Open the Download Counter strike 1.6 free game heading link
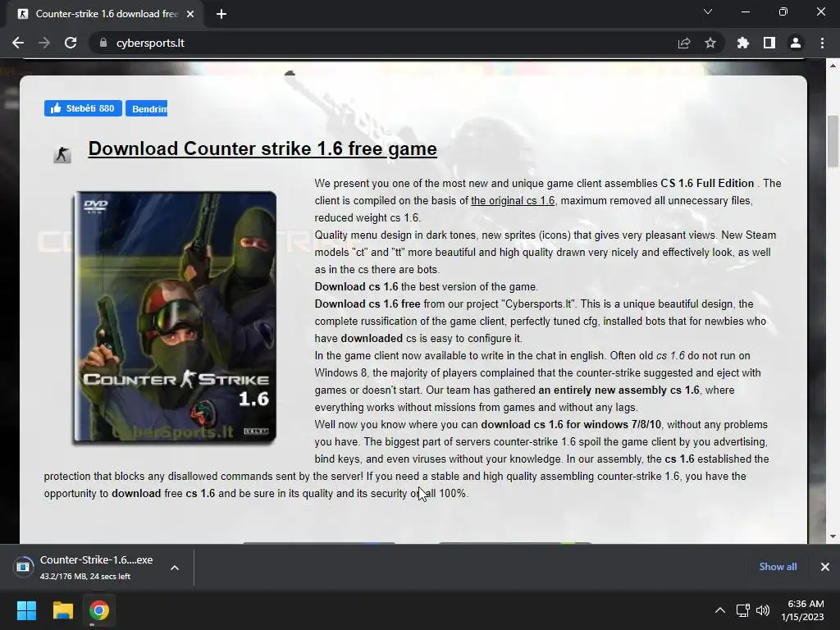840x630 pixels. click(262, 148)
